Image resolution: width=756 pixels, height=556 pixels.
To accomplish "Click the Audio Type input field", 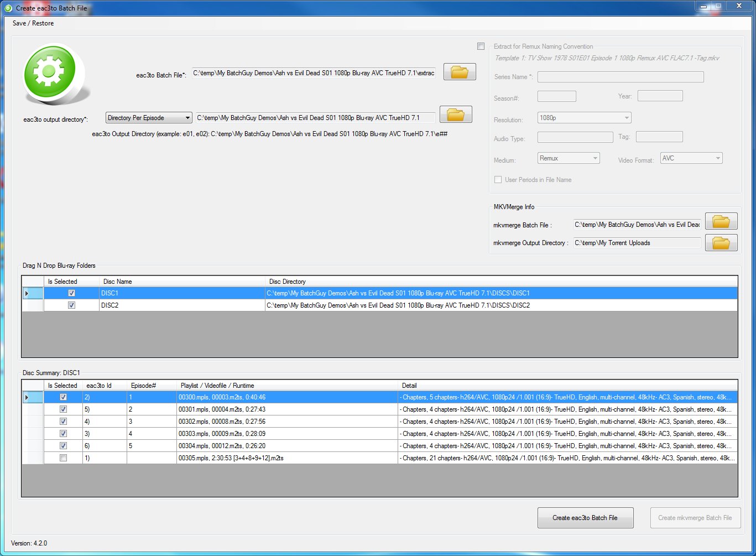I will pos(575,137).
